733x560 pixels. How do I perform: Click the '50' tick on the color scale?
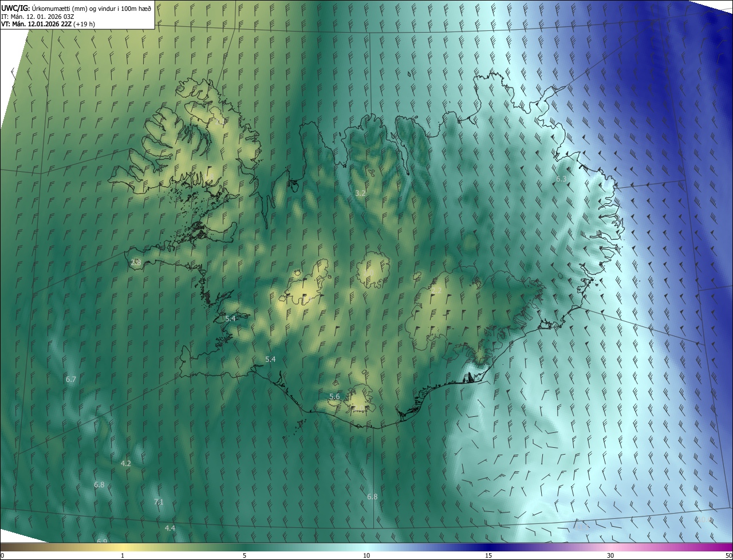click(x=728, y=555)
